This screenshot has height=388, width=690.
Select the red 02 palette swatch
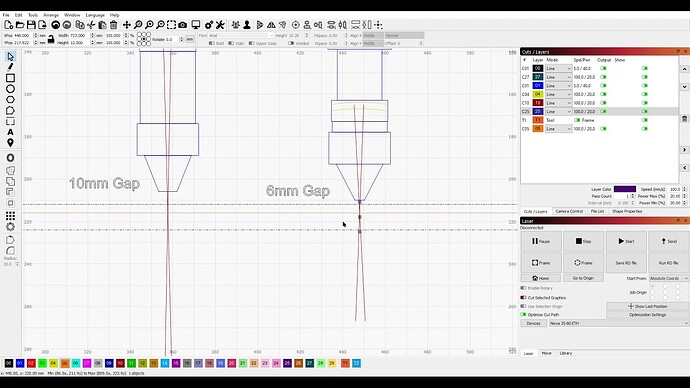click(x=31, y=363)
